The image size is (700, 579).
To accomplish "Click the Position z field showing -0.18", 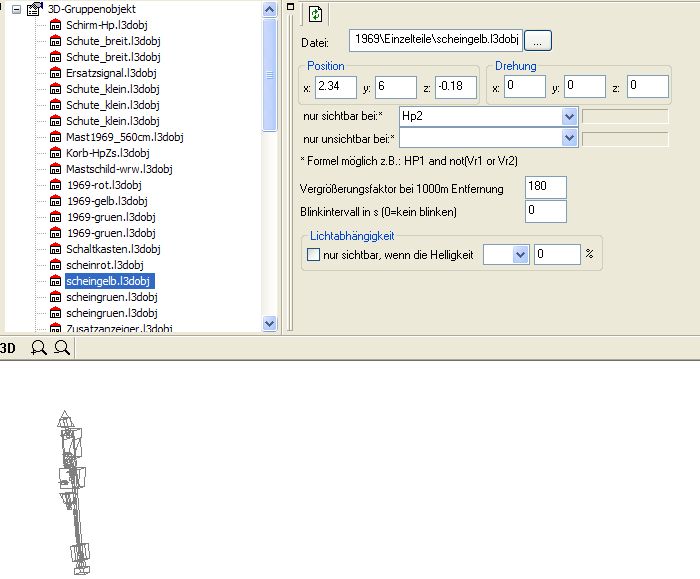I will (456, 87).
